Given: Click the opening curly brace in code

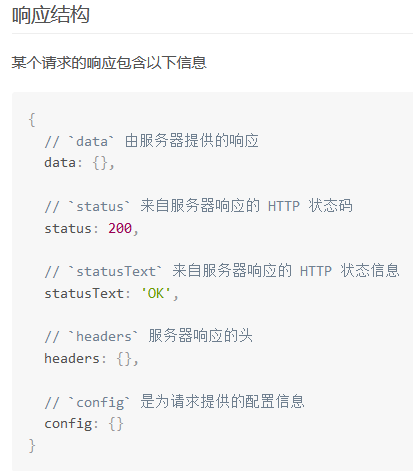Looking at the screenshot, I should pyautogui.click(x=32, y=120).
